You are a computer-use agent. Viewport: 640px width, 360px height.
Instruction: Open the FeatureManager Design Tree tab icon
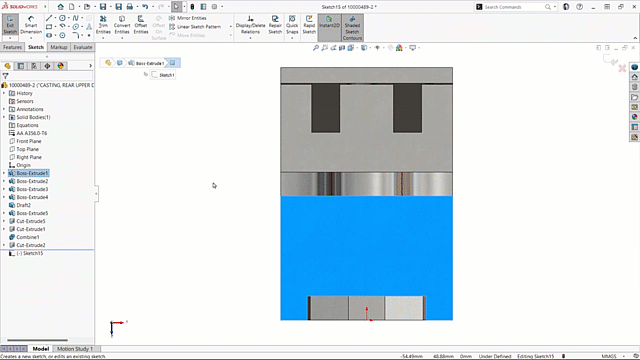click(x=7, y=66)
